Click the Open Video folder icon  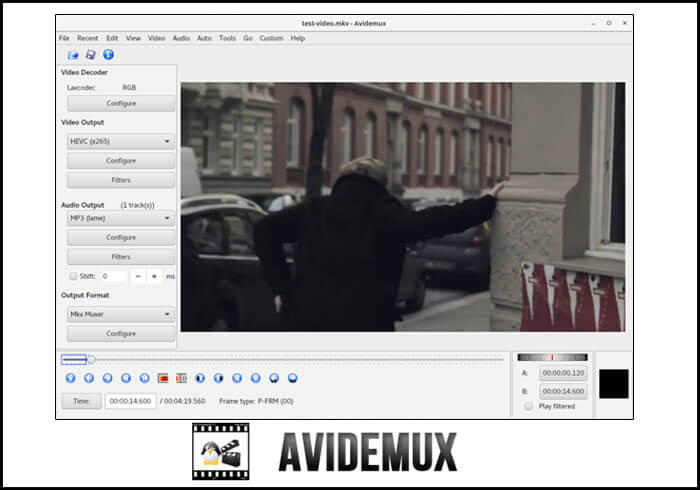pyautogui.click(x=73, y=54)
